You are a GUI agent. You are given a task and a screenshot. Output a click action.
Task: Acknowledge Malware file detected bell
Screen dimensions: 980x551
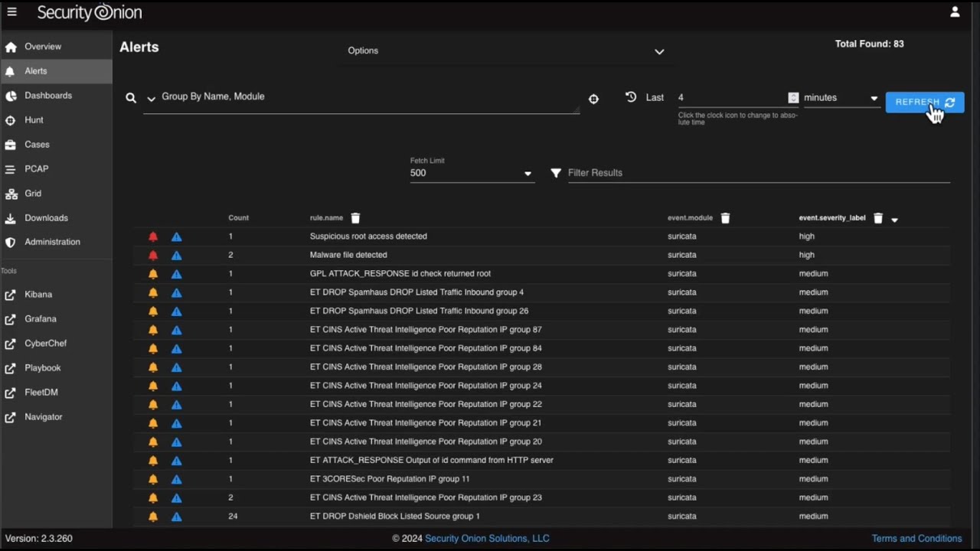tap(153, 255)
